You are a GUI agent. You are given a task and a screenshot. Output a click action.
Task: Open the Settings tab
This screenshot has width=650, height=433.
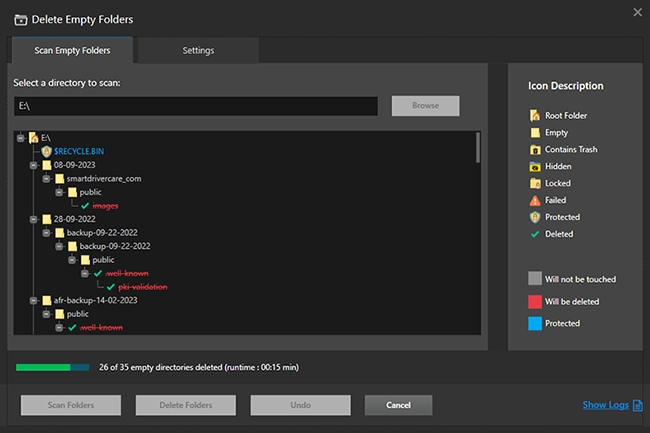point(198,50)
